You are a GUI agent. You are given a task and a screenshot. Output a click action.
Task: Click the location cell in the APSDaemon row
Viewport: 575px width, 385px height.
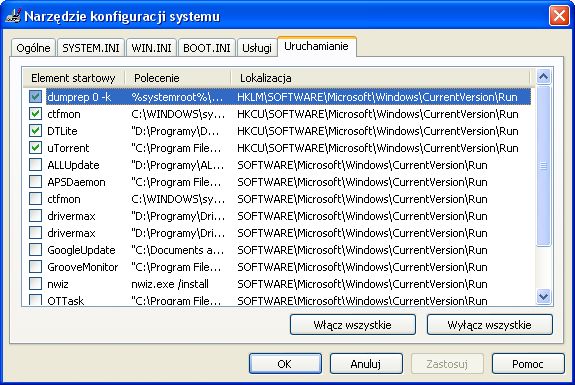pyautogui.click(x=362, y=182)
